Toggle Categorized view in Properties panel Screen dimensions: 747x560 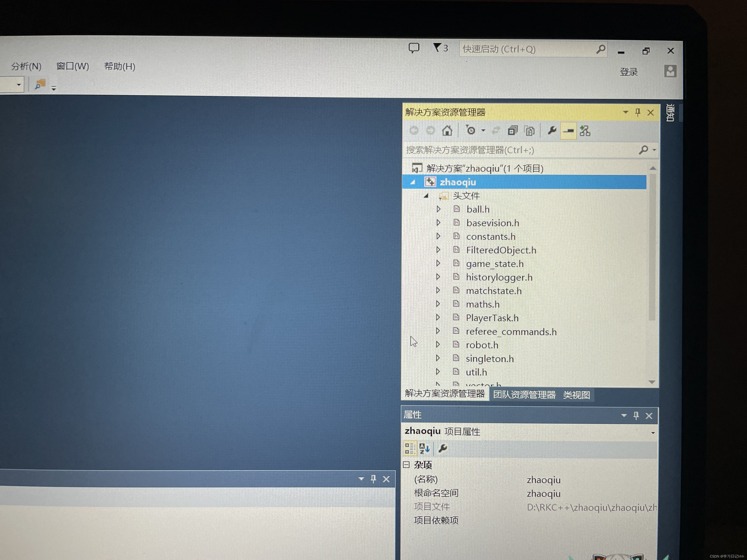[410, 448]
